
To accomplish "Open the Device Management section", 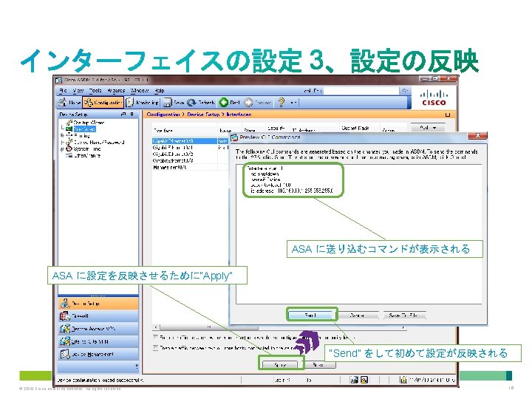I will pos(98,354).
